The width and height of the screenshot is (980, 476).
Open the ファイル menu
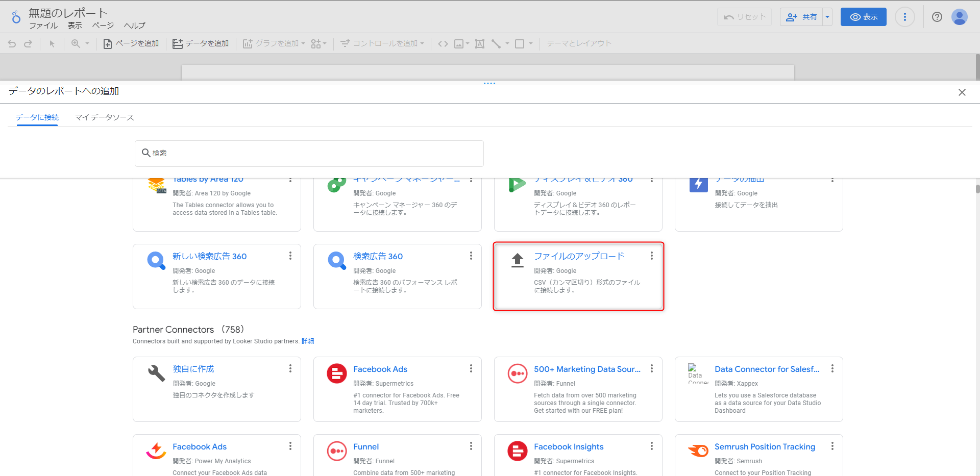(x=43, y=26)
